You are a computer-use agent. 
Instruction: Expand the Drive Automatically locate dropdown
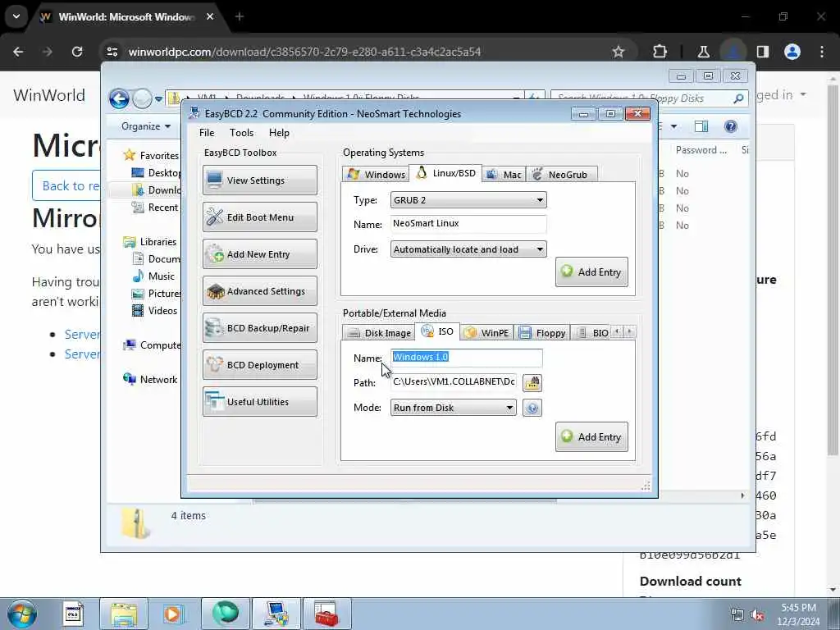click(468, 249)
